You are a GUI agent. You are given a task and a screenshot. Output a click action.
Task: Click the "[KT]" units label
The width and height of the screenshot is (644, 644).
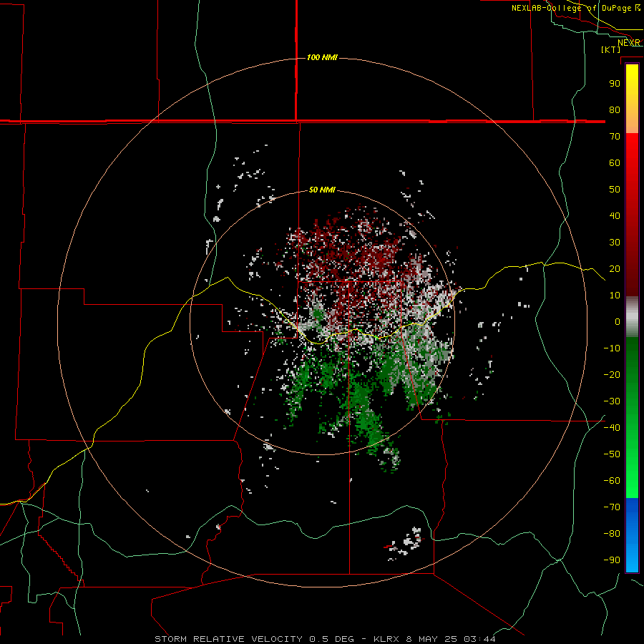(611, 49)
